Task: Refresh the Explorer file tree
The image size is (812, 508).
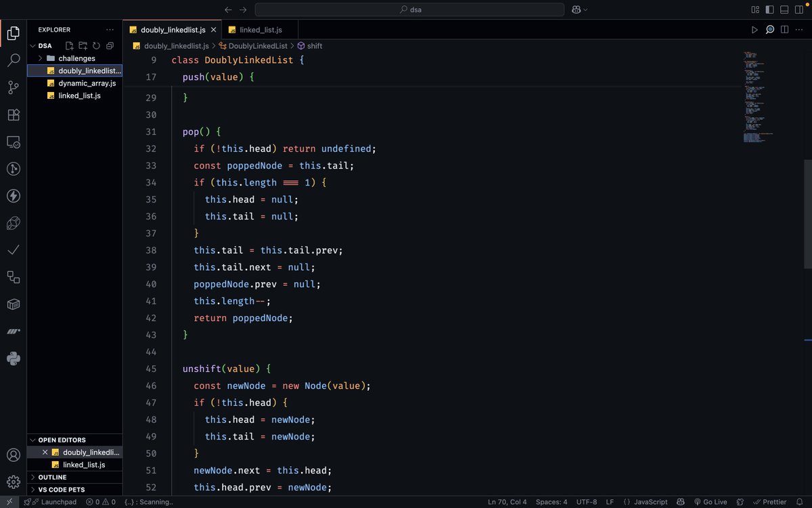Action: pyautogui.click(x=96, y=45)
